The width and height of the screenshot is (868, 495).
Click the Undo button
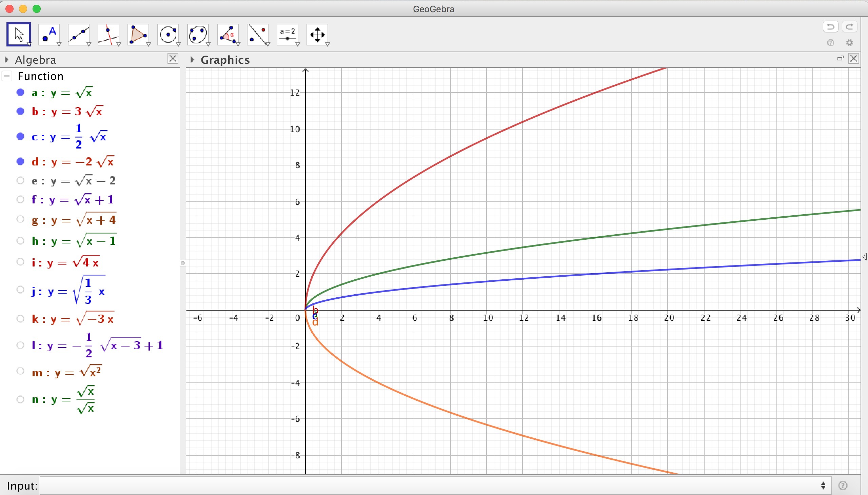[831, 26]
